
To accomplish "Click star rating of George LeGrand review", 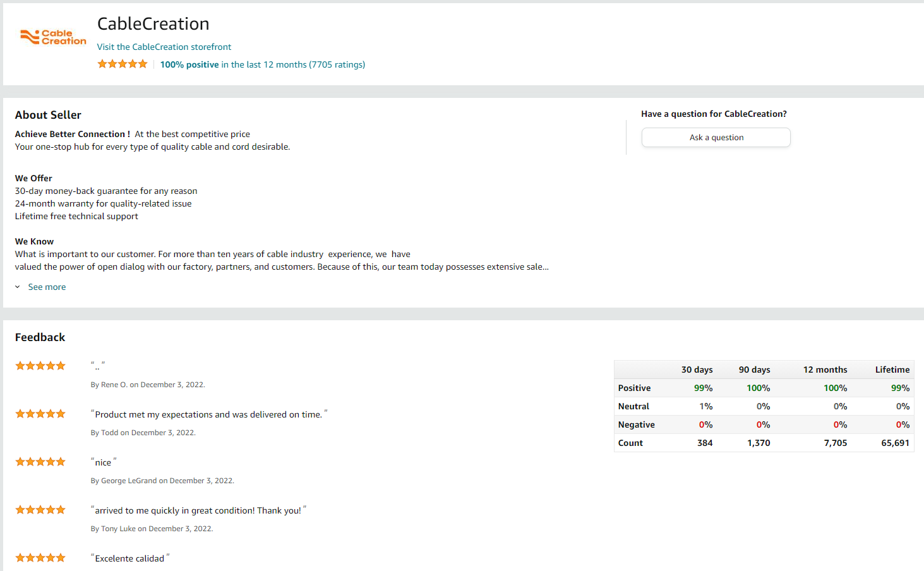I will pyautogui.click(x=40, y=462).
